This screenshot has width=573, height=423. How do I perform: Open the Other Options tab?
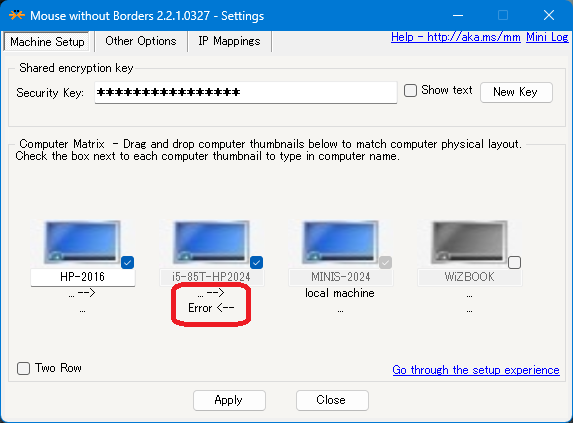141,41
